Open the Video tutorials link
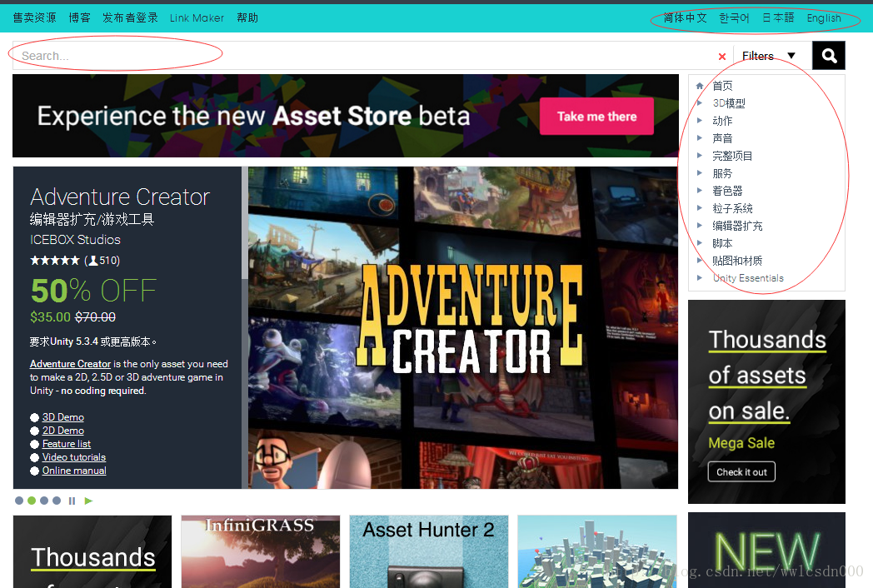Screen dimensions: 873x588 [74, 457]
